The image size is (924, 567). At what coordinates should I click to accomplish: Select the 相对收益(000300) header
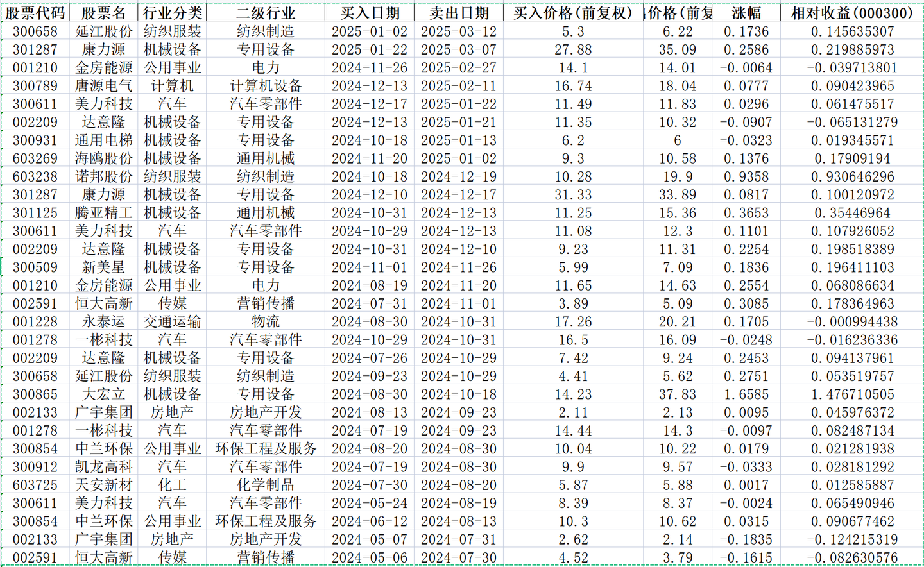[x=852, y=13]
